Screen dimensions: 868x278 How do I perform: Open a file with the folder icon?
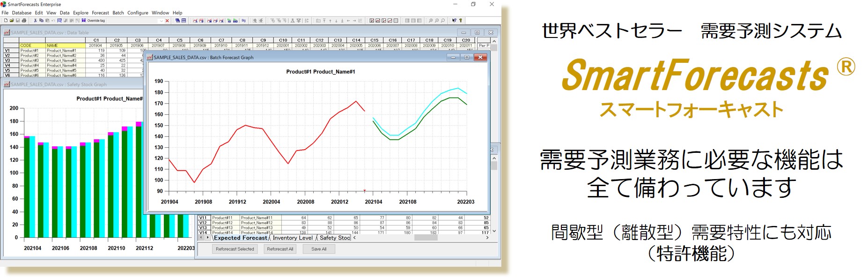click(12, 21)
